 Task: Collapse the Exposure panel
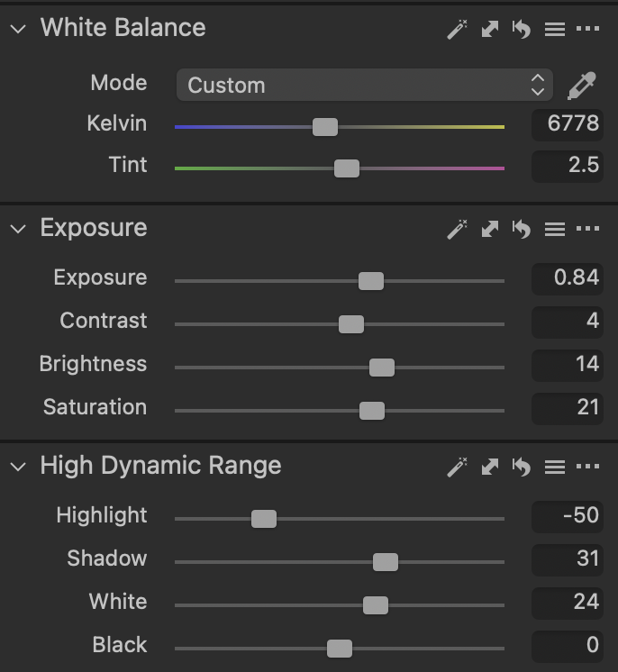click(x=17, y=229)
